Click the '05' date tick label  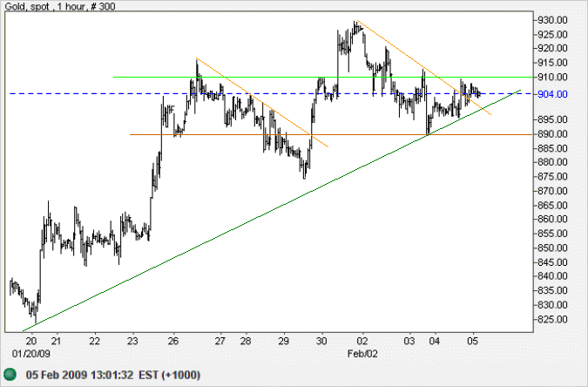tap(473, 341)
